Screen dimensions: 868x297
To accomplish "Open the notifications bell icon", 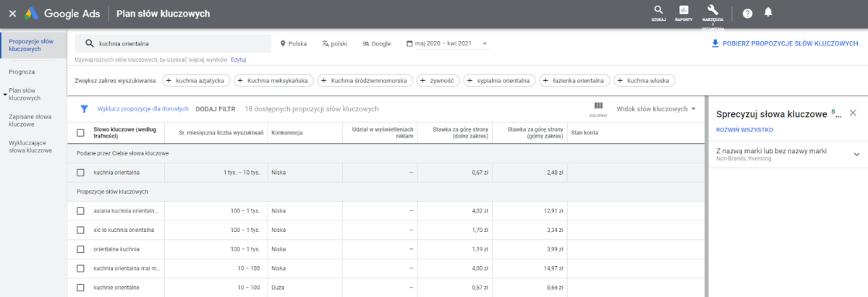I will coord(768,13).
